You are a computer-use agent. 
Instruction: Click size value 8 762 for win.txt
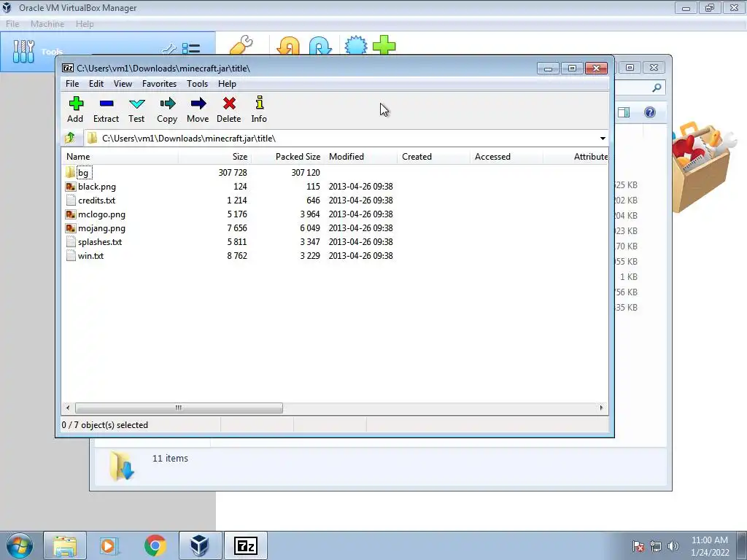point(237,256)
